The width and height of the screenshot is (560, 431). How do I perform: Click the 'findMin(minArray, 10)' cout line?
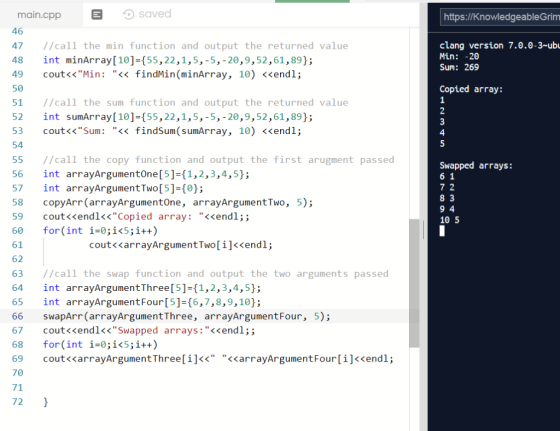pyautogui.click(x=172, y=74)
